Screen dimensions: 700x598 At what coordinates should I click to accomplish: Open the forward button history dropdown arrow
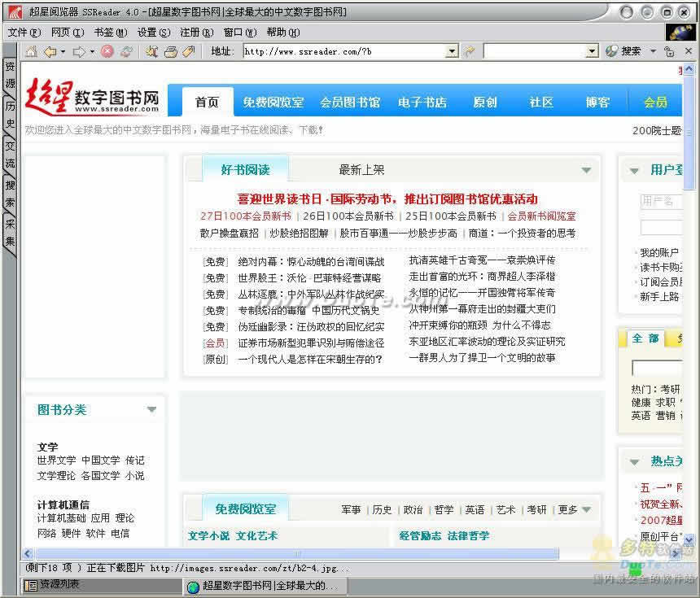tap(93, 52)
